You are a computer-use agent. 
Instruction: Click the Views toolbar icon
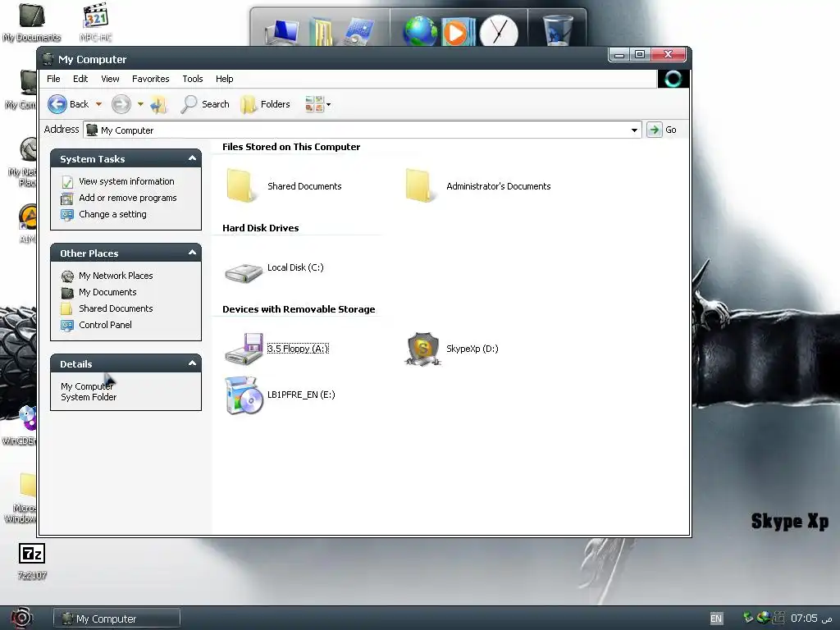tap(314, 104)
